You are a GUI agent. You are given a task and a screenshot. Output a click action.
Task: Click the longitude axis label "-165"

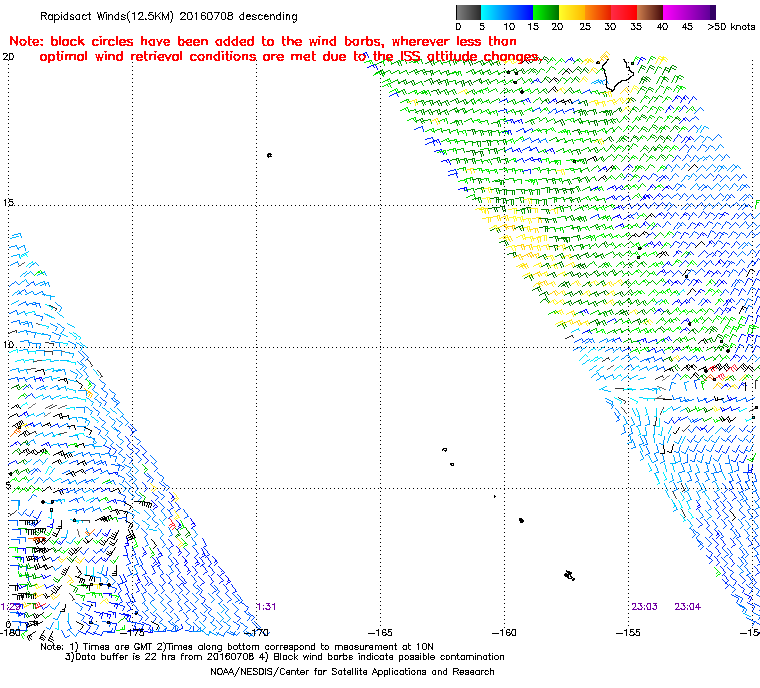pos(380,633)
